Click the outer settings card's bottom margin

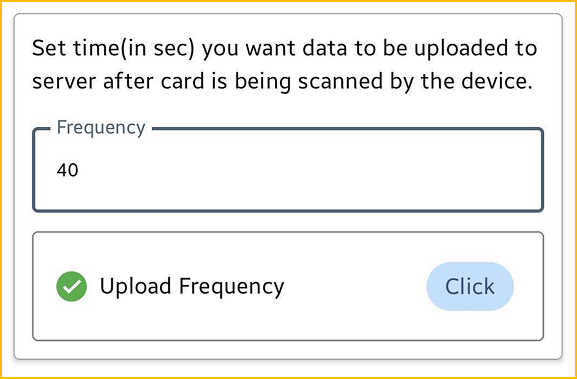tap(288, 350)
